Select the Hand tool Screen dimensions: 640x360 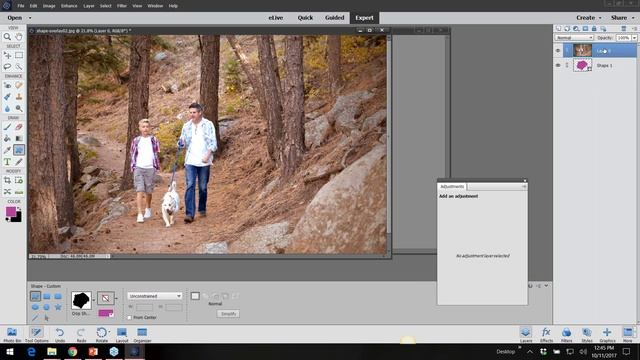point(19,37)
